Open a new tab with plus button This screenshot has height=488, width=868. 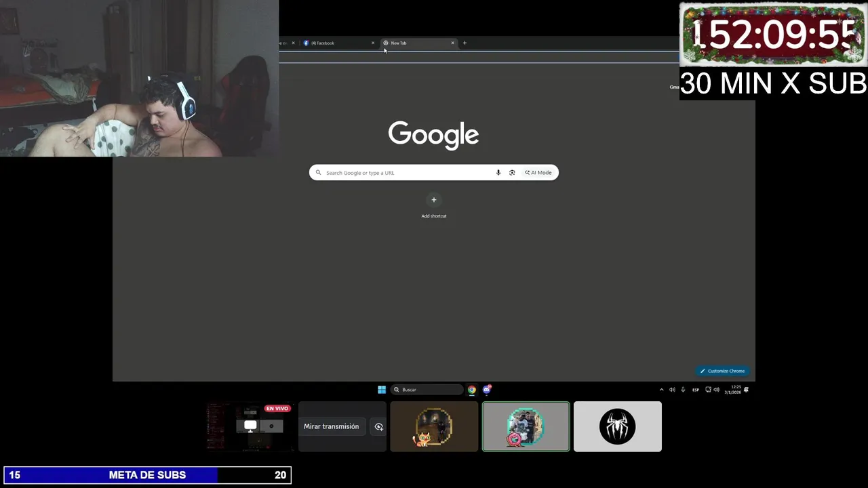[465, 43]
